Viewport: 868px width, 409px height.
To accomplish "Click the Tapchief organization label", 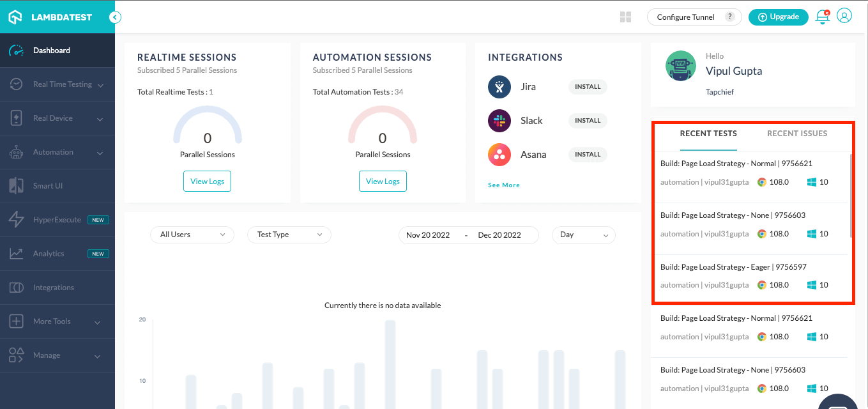I will click(x=720, y=92).
